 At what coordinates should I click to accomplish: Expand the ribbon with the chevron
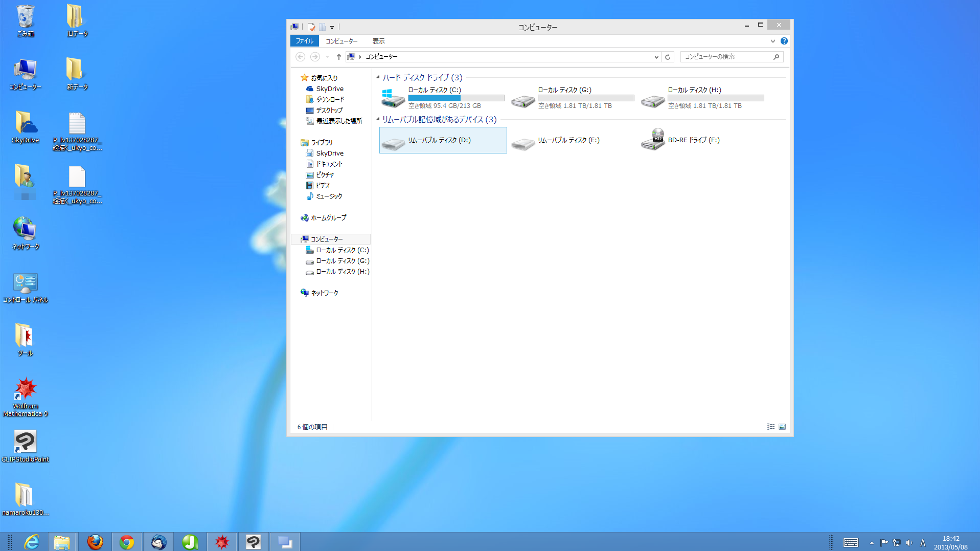(772, 41)
